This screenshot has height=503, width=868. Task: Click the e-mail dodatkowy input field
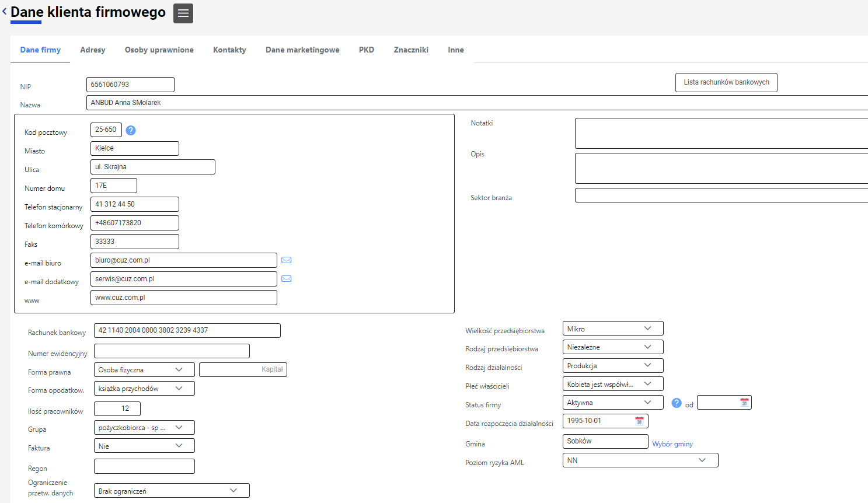[184, 279]
